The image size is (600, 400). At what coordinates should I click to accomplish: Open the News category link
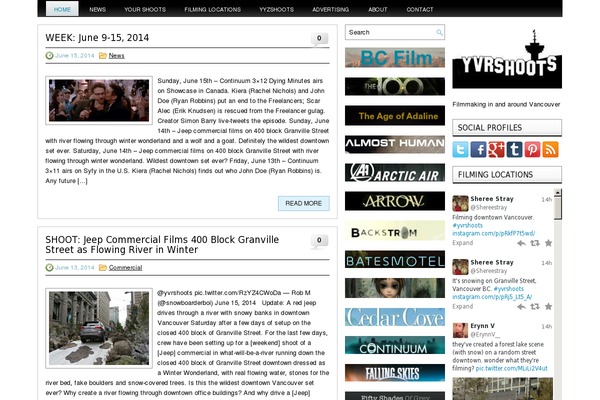click(x=116, y=56)
